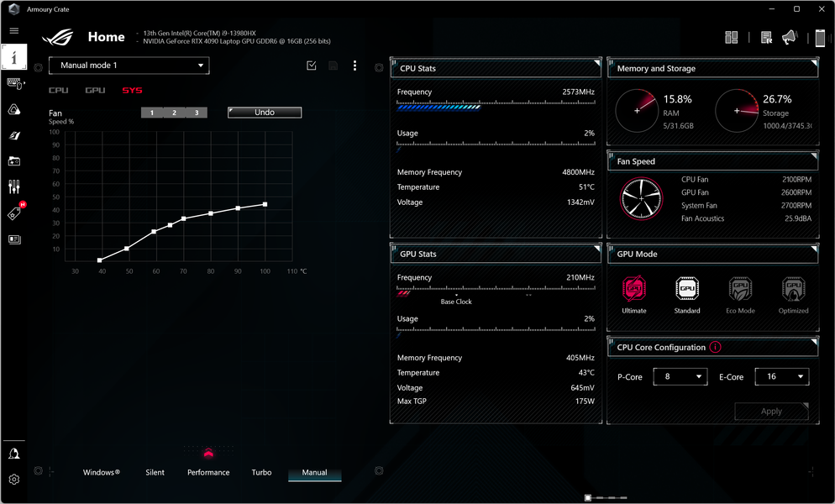Click the layout view icon at top right
This screenshot has width=835, height=504.
pos(731,37)
